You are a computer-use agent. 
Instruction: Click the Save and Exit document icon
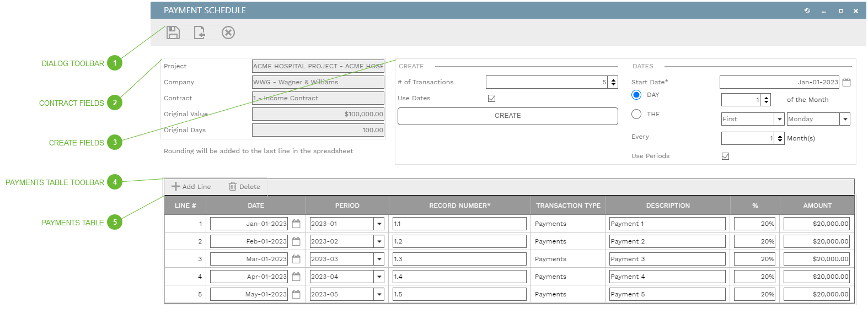click(x=200, y=33)
